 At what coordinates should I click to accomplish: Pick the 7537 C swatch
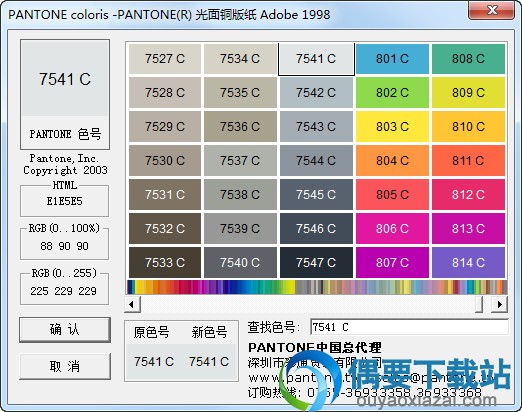[x=240, y=161]
